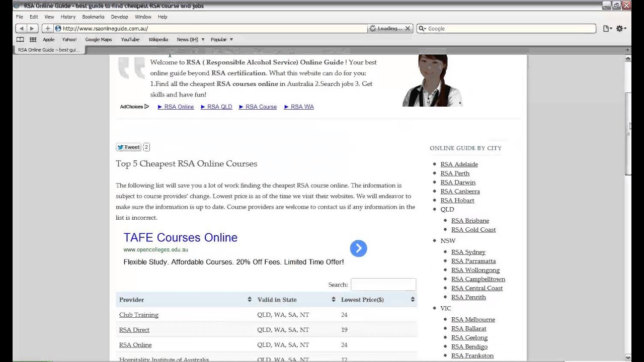The width and height of the screenshot is (644, 362).
Task: Open the File menu
Action: tap(20, 17)
